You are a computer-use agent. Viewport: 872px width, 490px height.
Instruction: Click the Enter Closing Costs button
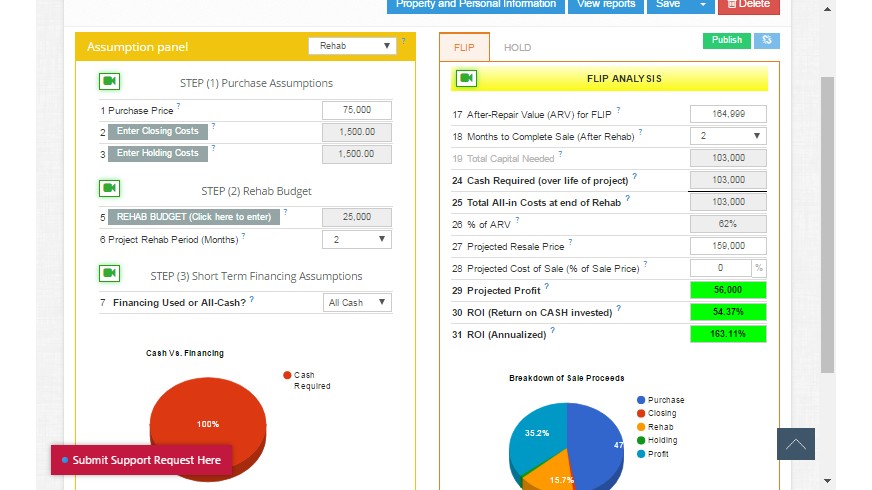pyautogui.click(x=157, y=131)
